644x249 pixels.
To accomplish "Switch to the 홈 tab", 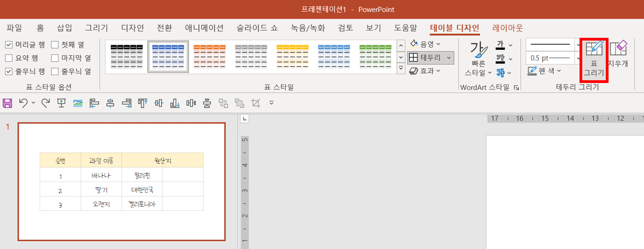I will [x=40, y=28].
